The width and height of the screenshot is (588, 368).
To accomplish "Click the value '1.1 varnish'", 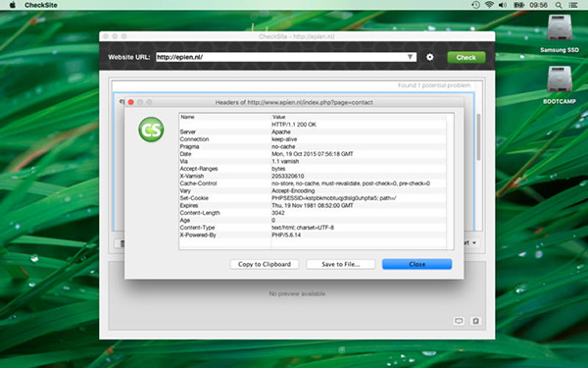I will 285,162.
